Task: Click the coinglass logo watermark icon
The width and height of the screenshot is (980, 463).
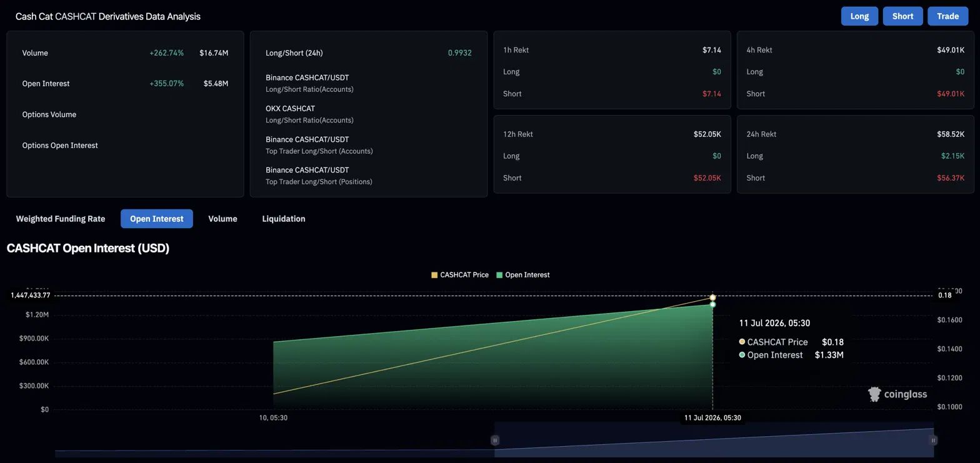Action: (874, 394)
